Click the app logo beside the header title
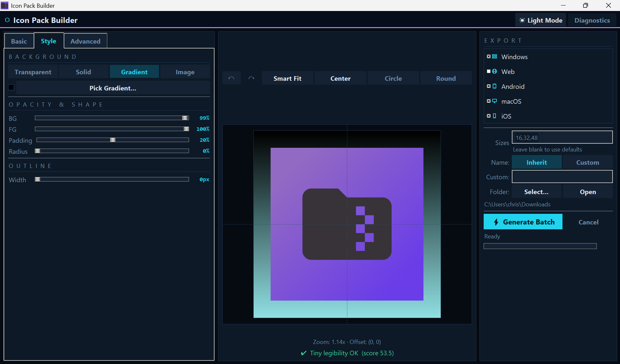 pos(7,20)
